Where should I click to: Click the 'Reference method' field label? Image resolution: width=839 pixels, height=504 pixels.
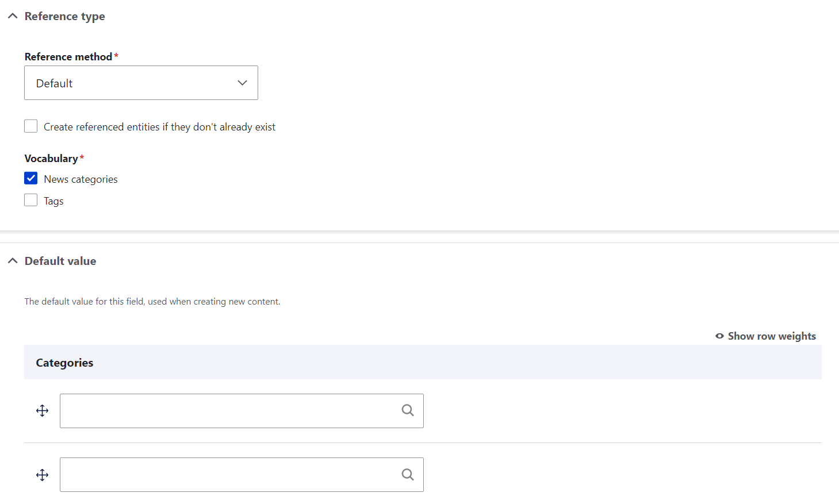(68, 57)
